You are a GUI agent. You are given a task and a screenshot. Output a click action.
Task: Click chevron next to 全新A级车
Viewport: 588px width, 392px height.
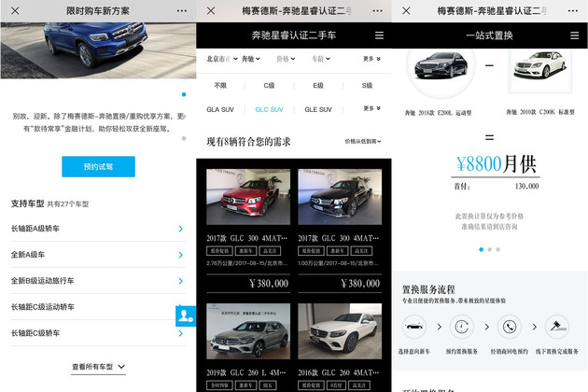(x=181, y=255)
